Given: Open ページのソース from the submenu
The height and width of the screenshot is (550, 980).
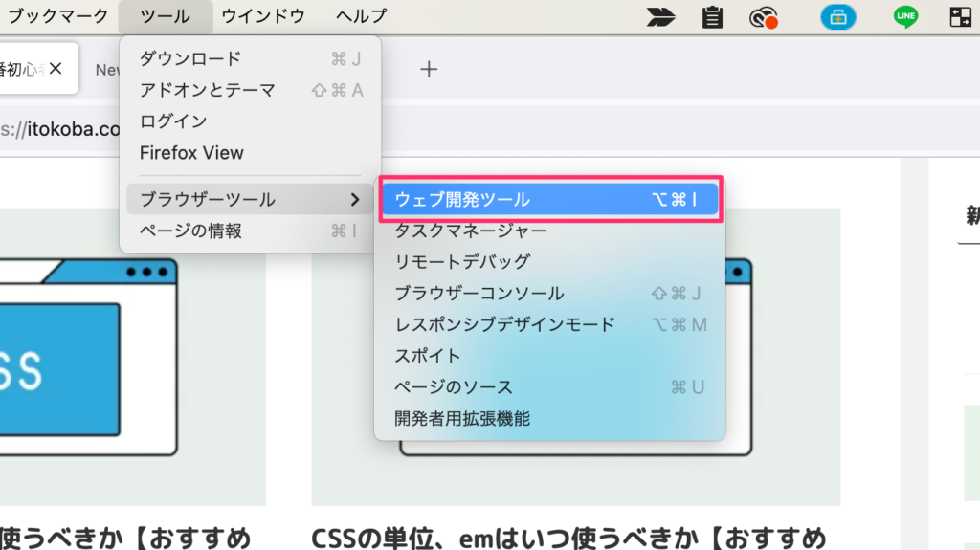Looking at the screenshot, I should [x=454, y=387].
